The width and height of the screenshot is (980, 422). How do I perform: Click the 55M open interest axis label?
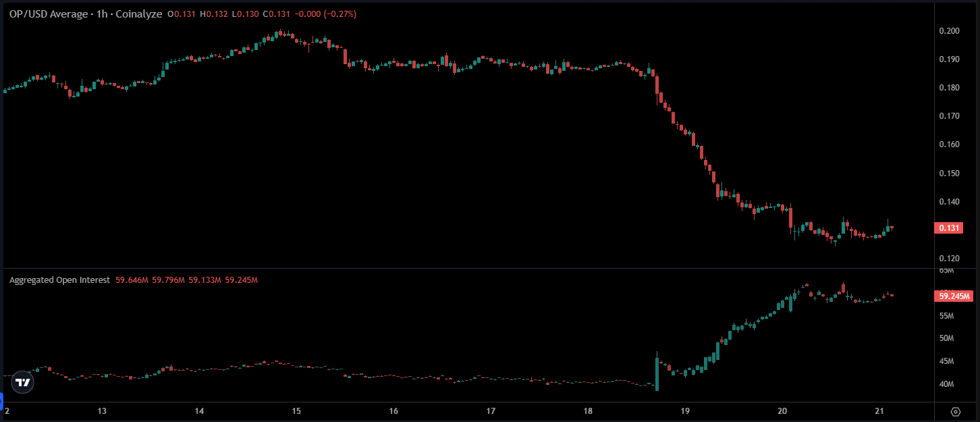coord(947,316)
